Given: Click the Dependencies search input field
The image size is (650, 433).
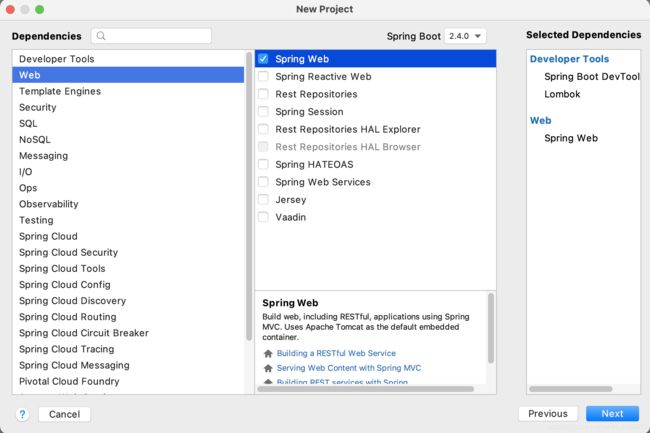Looking at the screenshot, I should [151, 36].
